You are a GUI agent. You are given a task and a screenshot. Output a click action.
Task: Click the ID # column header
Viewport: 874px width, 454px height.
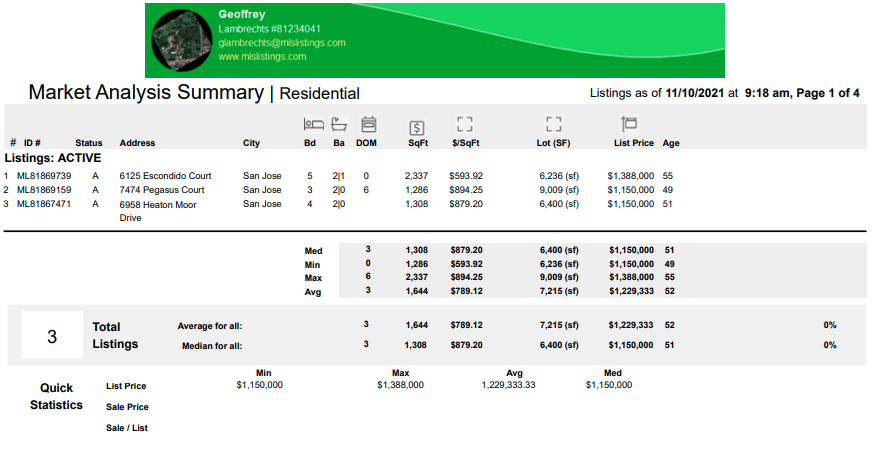32,143
